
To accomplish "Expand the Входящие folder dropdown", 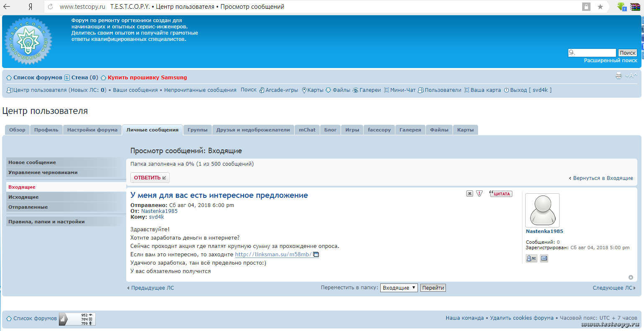I will tap(399, 288).
